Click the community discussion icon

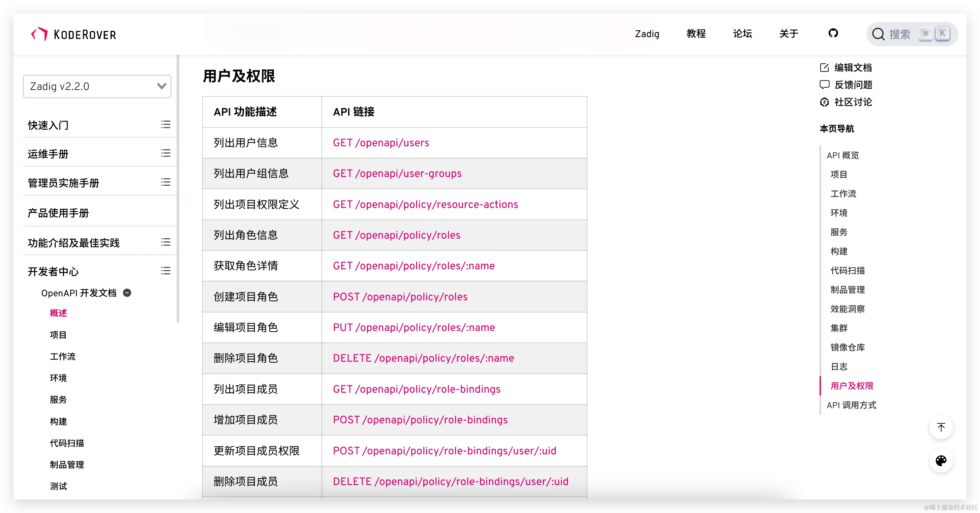point(824,102)
